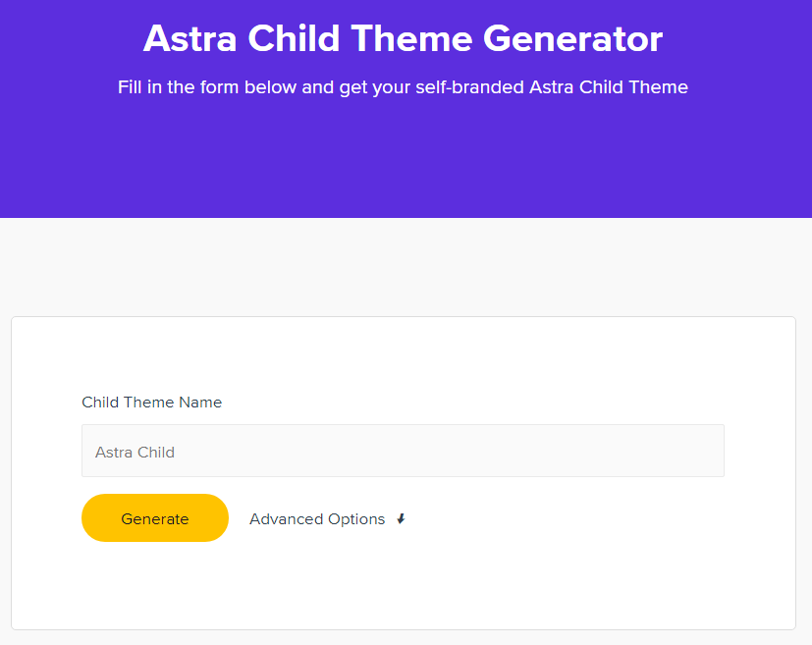Click 'Astra Child Theme' at the subtitle's end
812x645 pixels.
point(609,87)
